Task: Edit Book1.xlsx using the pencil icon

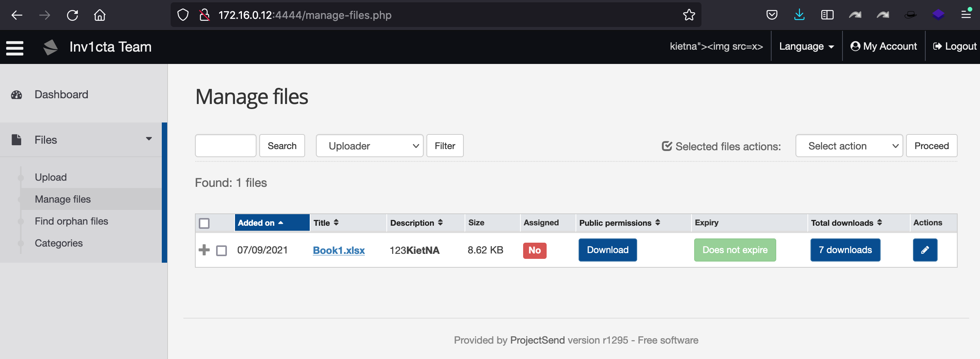Action: 925,250
